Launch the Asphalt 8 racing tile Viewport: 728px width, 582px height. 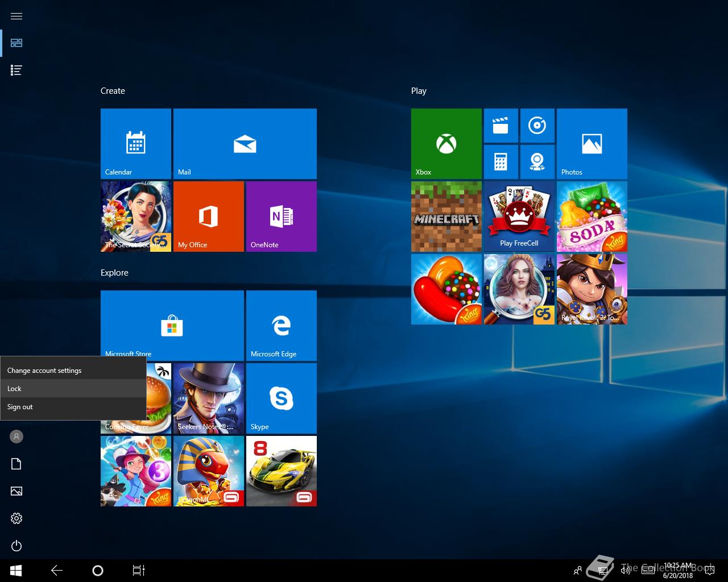(x=282, y=471)
